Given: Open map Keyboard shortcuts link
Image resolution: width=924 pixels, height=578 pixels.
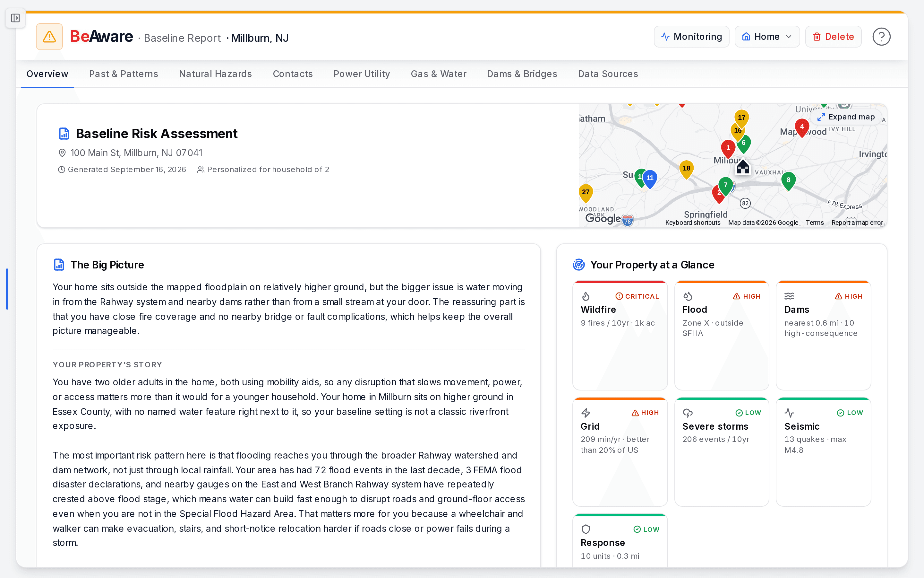Looking at the screenshot, I should 693,223.
